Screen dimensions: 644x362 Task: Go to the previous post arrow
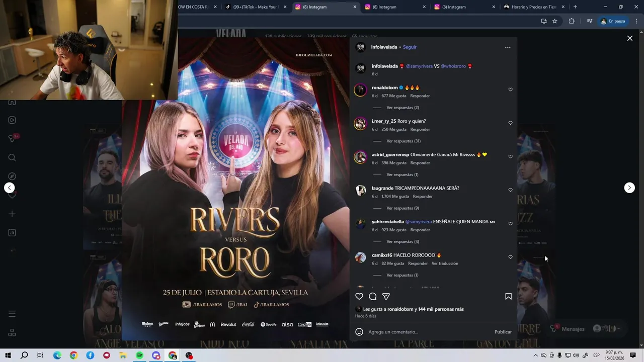[9, 188]
